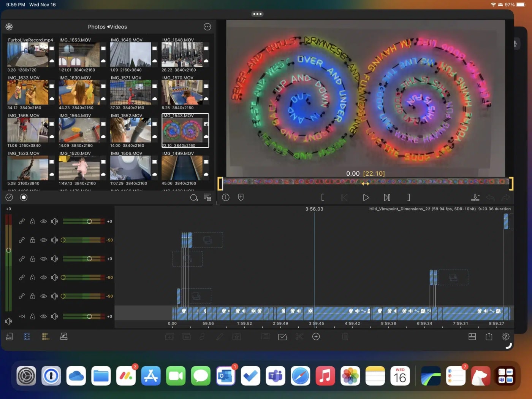
Task: Mute the second track's speaker icon
Action: [x=54, y=240]
